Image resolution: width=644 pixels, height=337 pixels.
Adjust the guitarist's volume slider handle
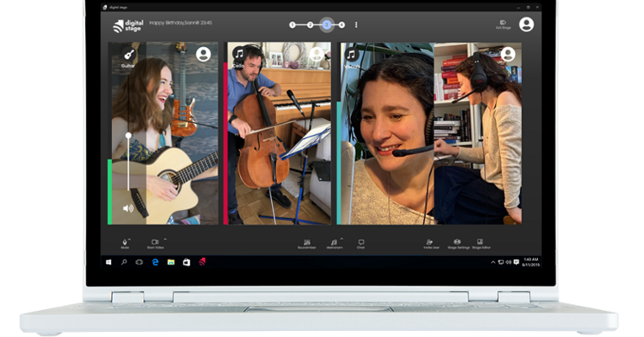pyautogui.click(x=129, y=135)
